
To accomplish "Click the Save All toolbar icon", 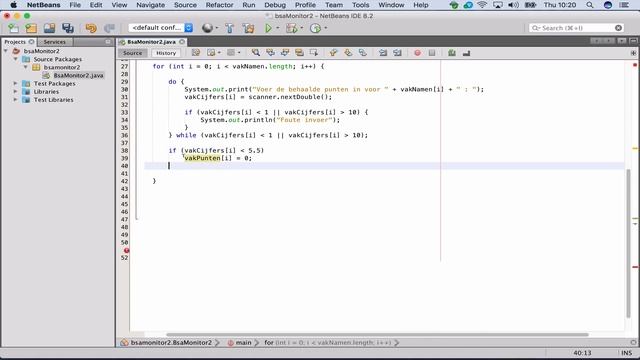I will 68,28.
